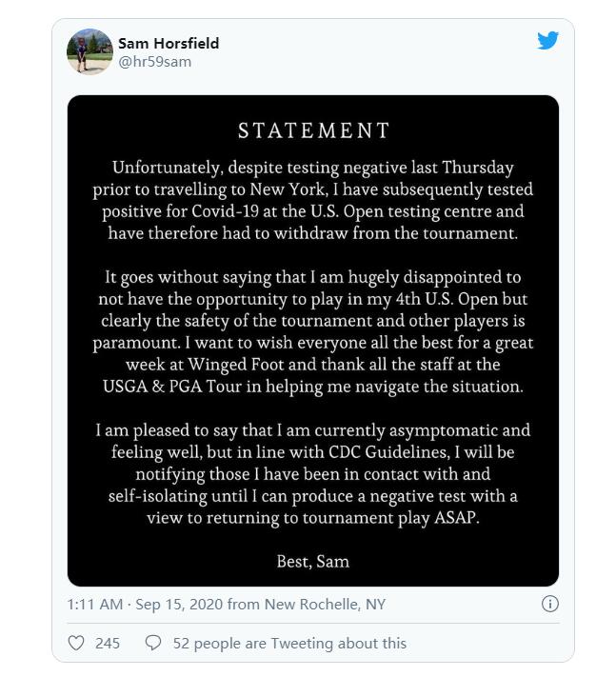The image size is (616, 677).
Task: Click the STATEMENT heading in the image
Action: 314,130
